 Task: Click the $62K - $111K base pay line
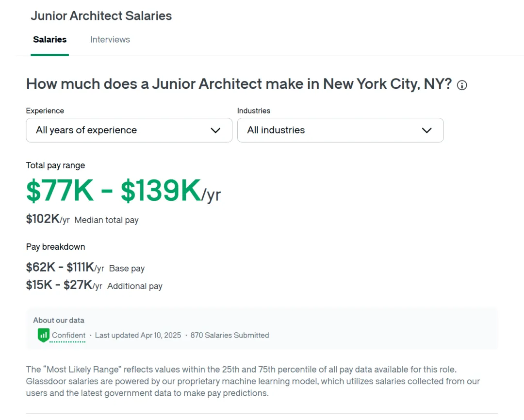click(85, 267)
